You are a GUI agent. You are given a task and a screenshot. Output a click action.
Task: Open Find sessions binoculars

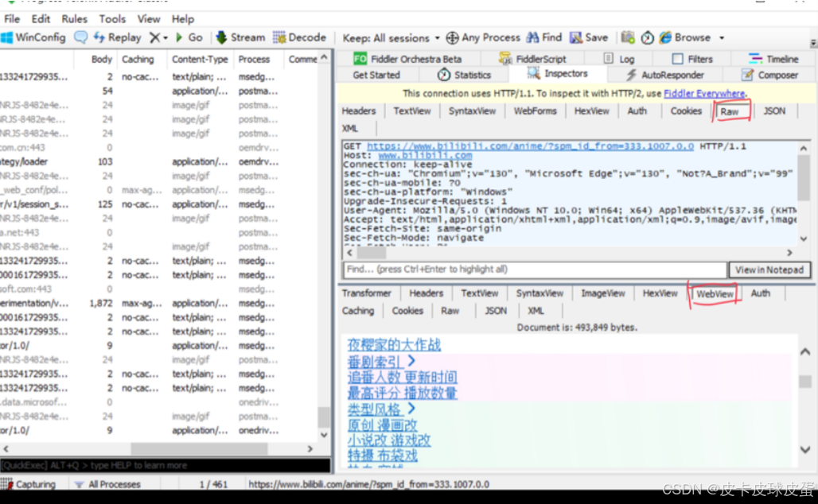pos(544,37)
